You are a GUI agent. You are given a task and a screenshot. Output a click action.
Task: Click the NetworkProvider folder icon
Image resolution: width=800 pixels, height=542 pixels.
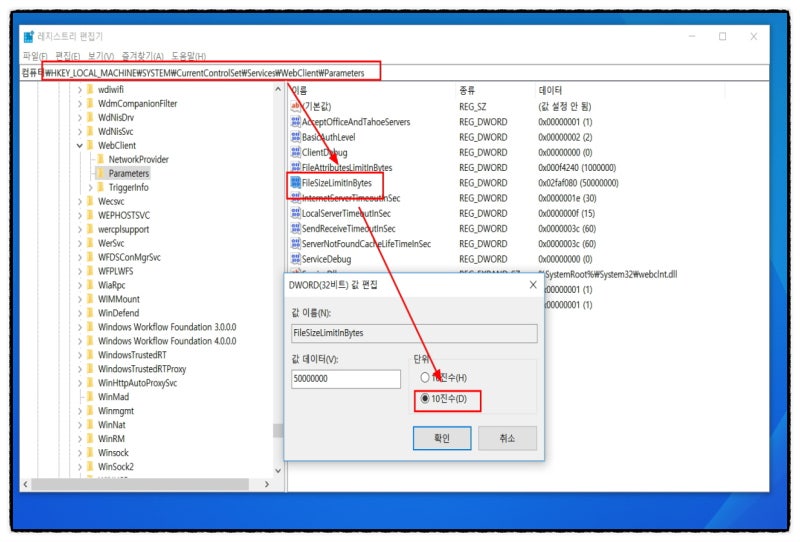[101, 159]
